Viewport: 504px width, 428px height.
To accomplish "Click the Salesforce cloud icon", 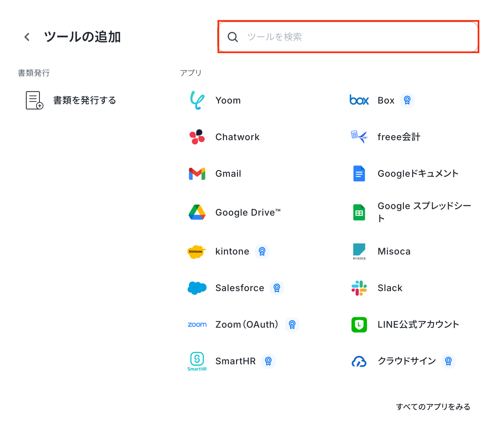I will tap(197, 288).
